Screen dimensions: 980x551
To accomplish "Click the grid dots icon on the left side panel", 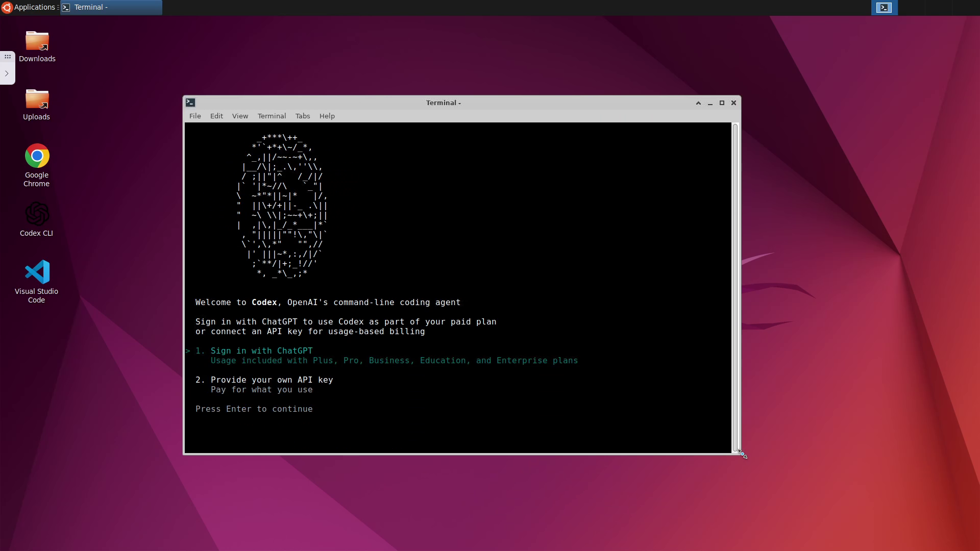I will click(8, 57).
